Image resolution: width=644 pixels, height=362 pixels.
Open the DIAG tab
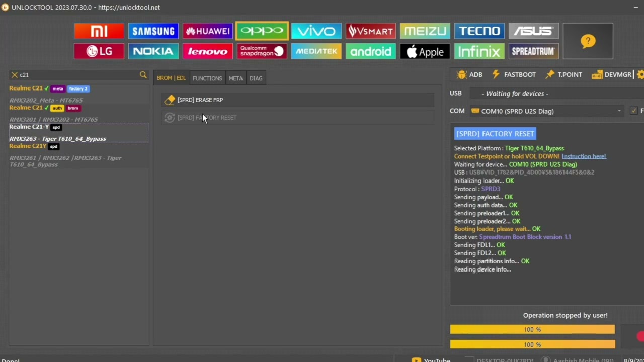[256, 78]
